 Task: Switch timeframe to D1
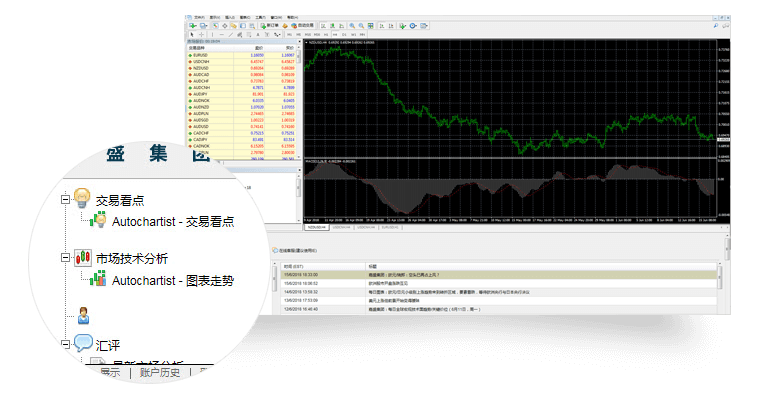click(344, 34)
